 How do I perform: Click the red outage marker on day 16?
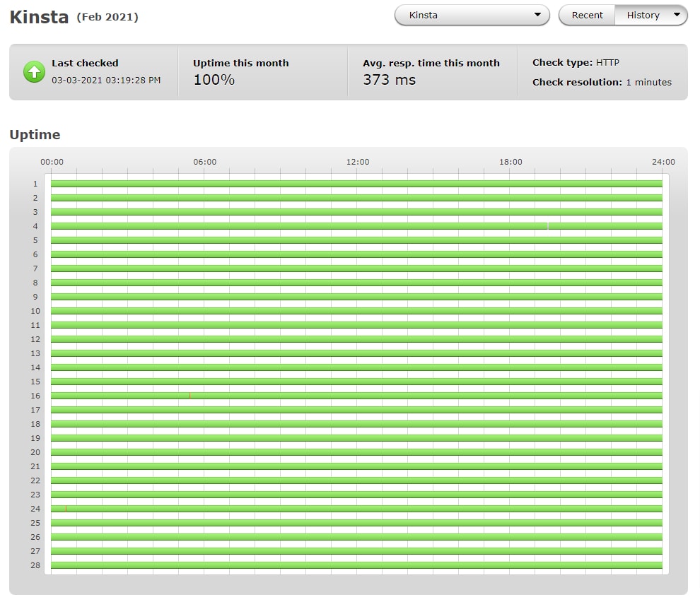[x=189, y=396]
